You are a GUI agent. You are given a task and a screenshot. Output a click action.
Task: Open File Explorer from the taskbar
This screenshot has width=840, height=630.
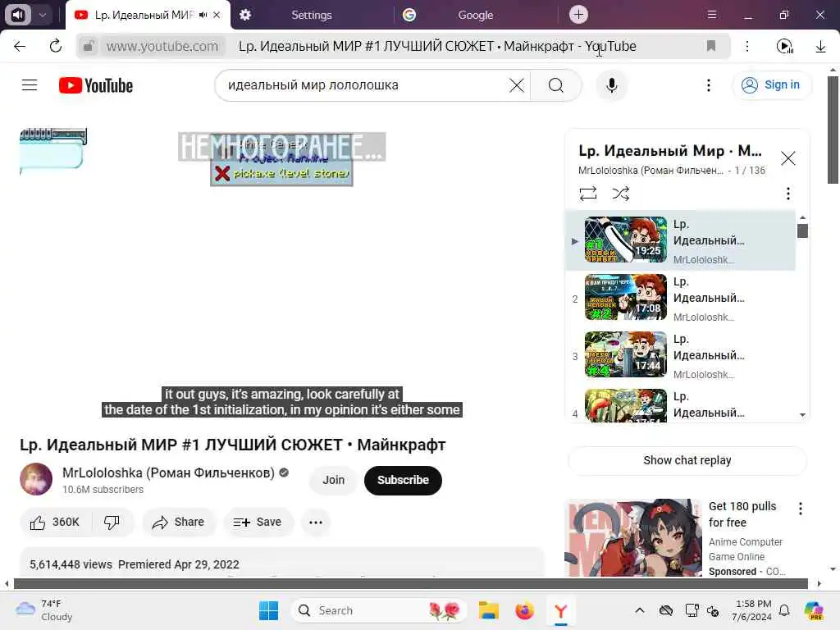click(489, 610)
